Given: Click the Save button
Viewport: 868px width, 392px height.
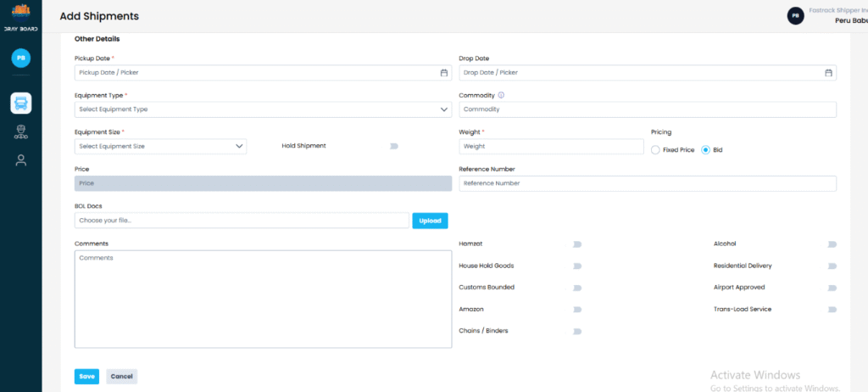Looking at the screenshot, I should click(86, 377).
